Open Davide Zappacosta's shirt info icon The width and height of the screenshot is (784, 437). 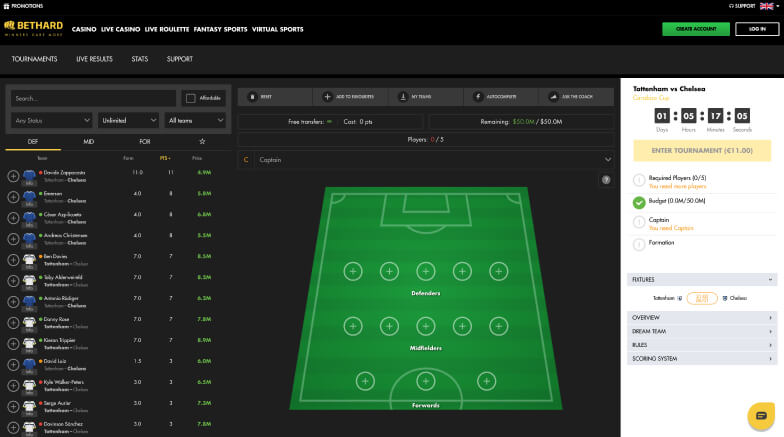(x=30, y=177)
